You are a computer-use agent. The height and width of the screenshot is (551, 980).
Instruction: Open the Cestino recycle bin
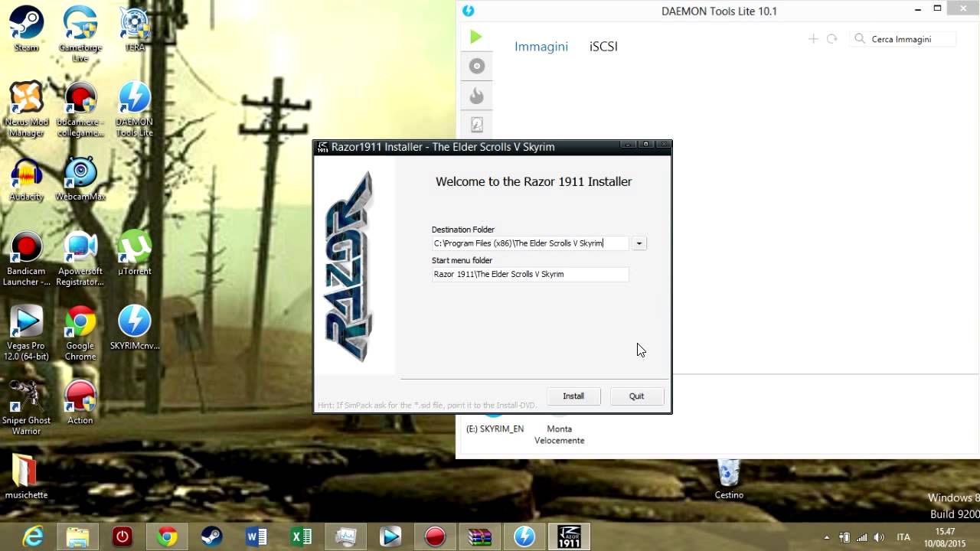tap(729, 479)
